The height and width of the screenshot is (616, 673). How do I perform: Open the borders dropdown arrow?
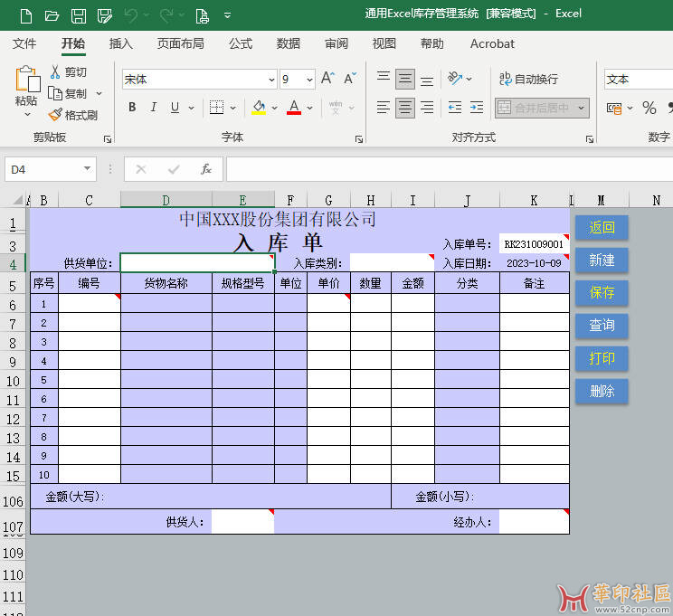(233, 108)
